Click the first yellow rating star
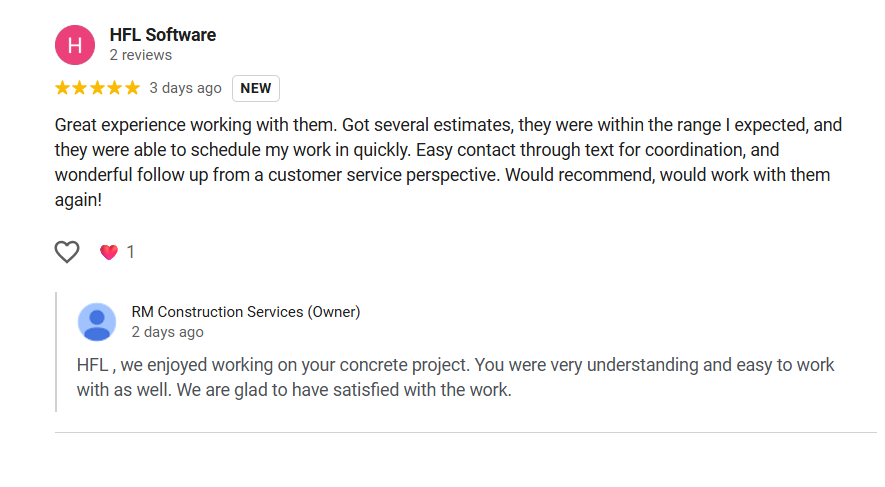 63,88
